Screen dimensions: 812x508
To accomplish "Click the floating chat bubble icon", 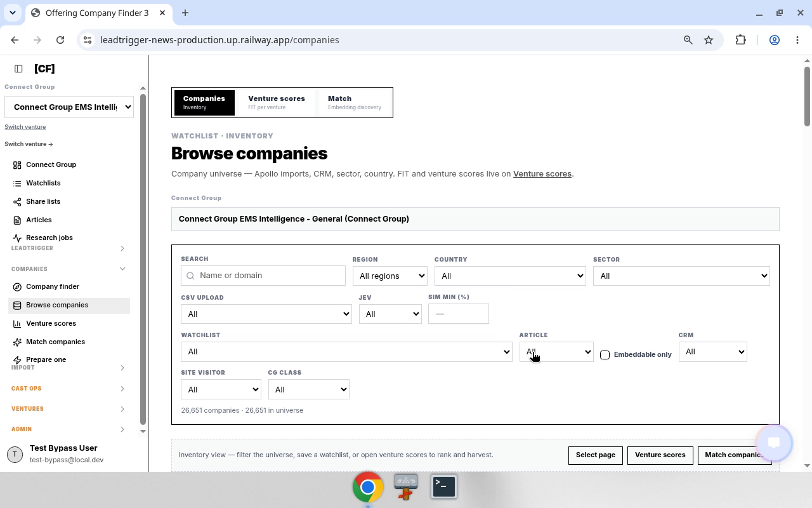I will pyautogui.click(x=774, y=443).
